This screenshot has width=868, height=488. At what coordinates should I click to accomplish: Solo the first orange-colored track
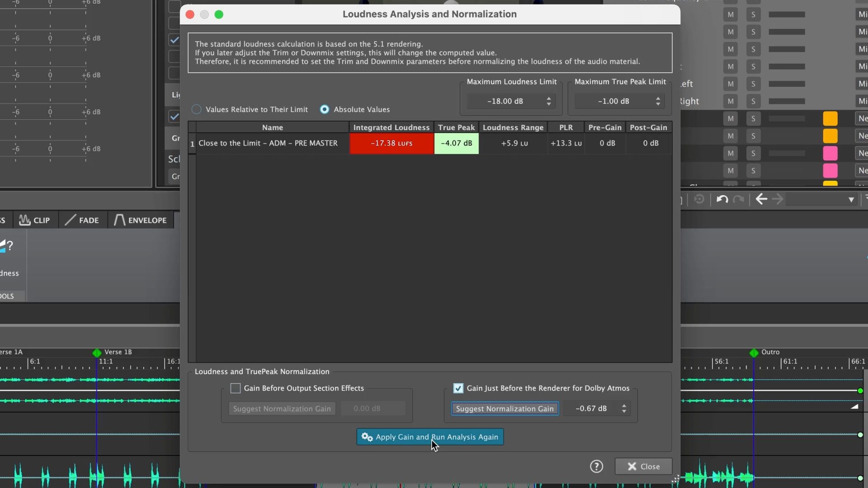[753, 118]
